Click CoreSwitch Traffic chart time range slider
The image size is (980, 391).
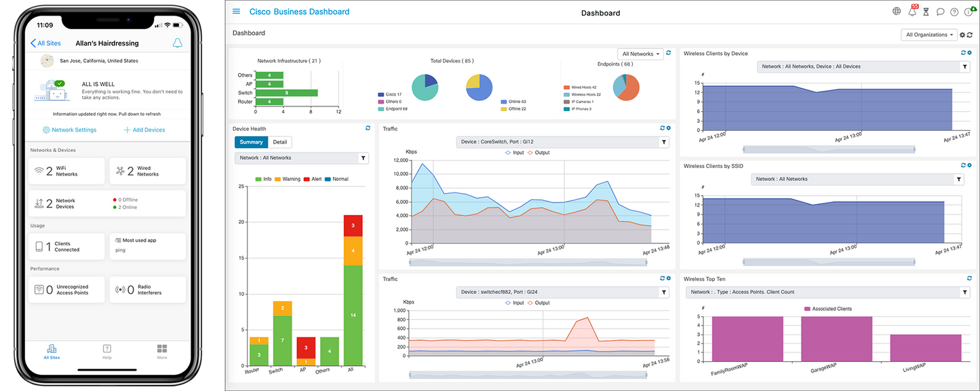[528, 262]
